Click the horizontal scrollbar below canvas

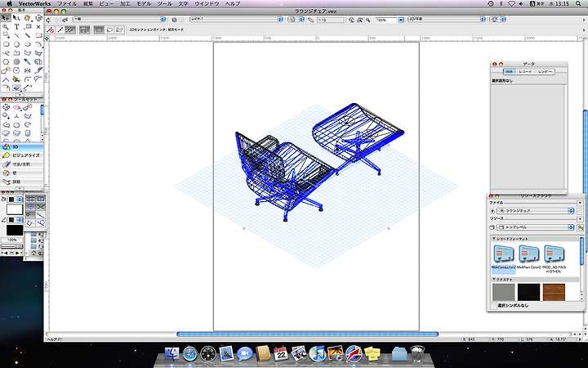coord(307,334)
